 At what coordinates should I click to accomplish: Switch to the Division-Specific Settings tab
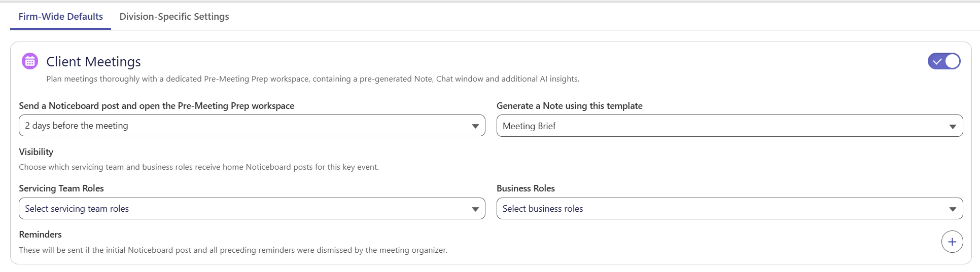coord(174,17)
